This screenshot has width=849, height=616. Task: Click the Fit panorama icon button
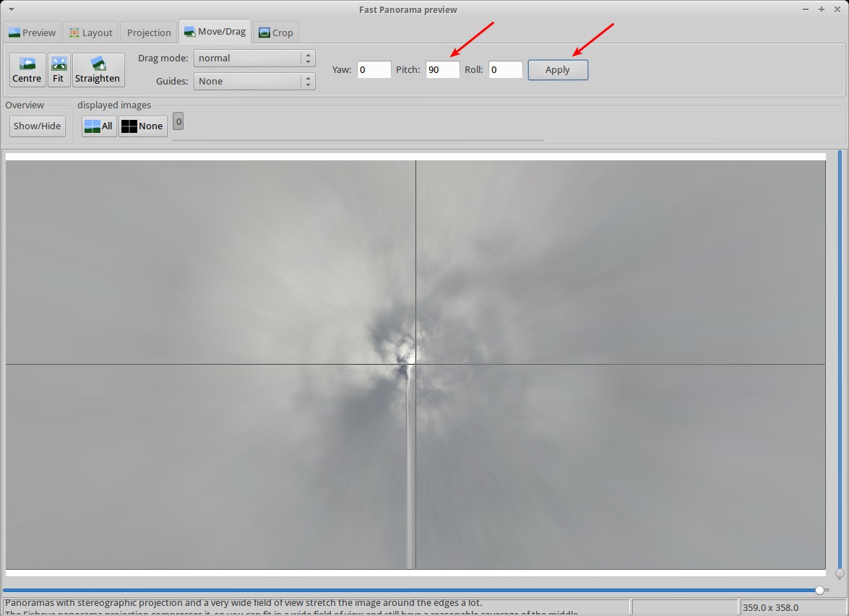[59, 70]
